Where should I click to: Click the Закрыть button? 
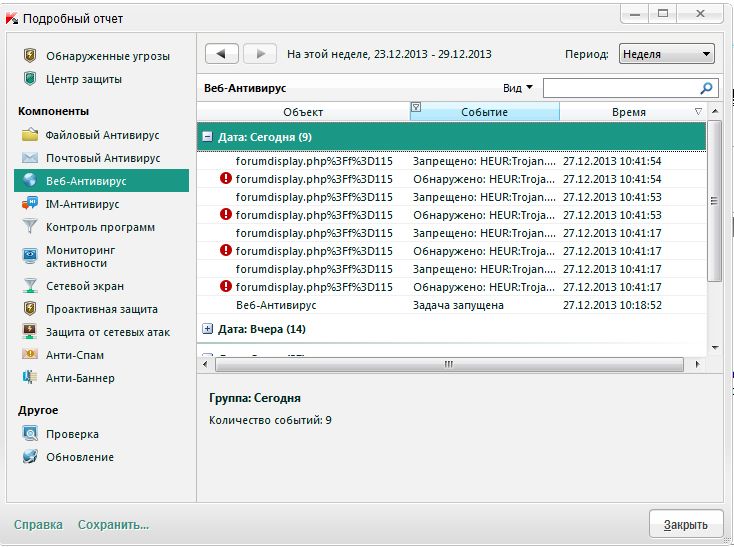click(x=686, y=524)
